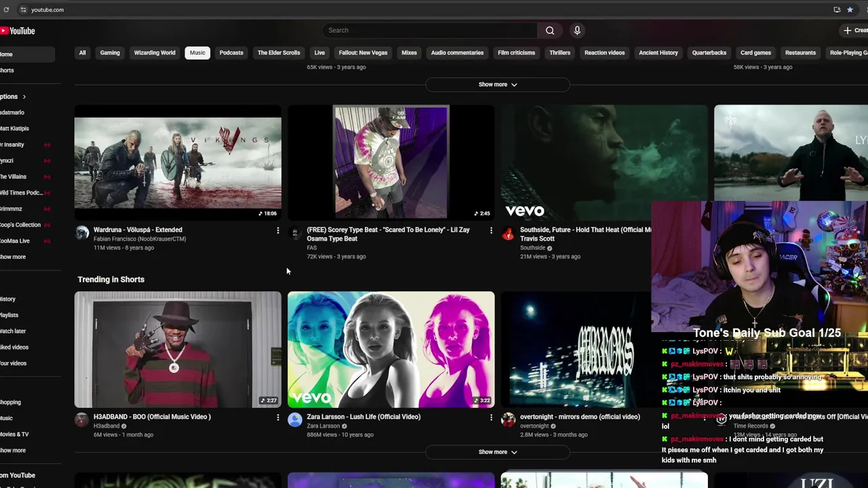
Task: Select Film criticisms chip
Action: [516, 53]
